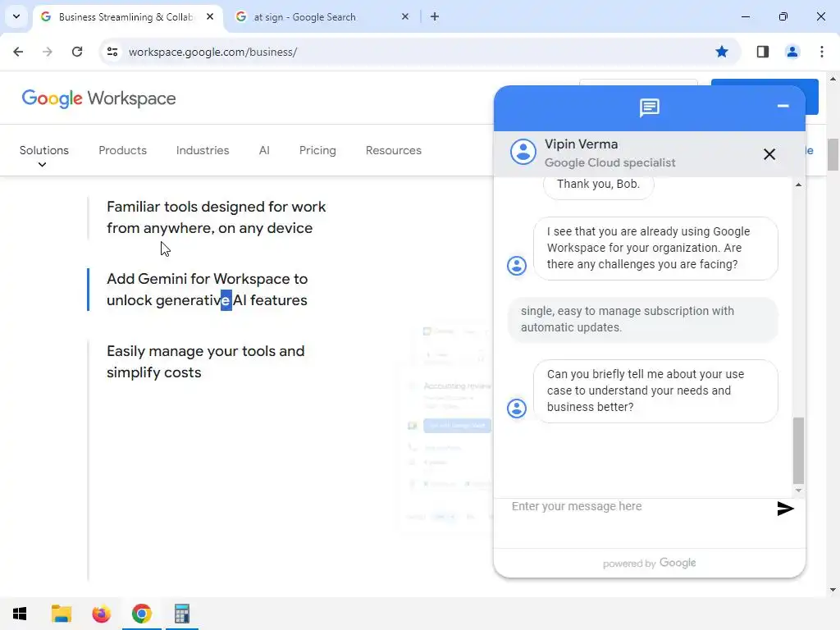Reload the current page

(x=77, y=52)
